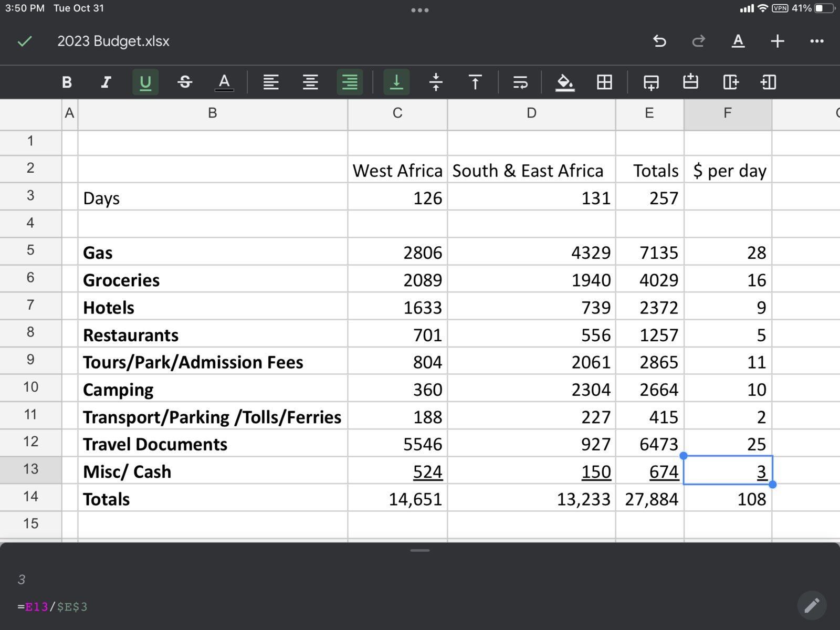Insert a row below

click(651, 82)
